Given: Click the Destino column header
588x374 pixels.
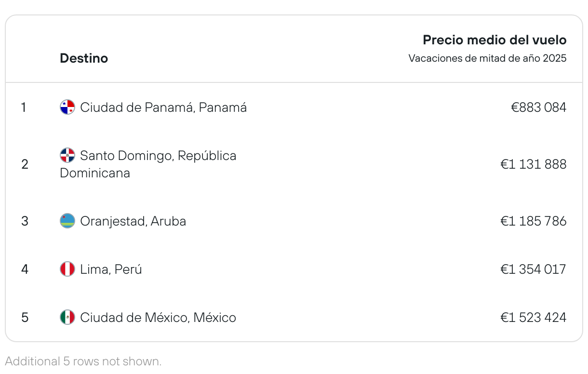Looking at the screenshot, I should [84, 58].
